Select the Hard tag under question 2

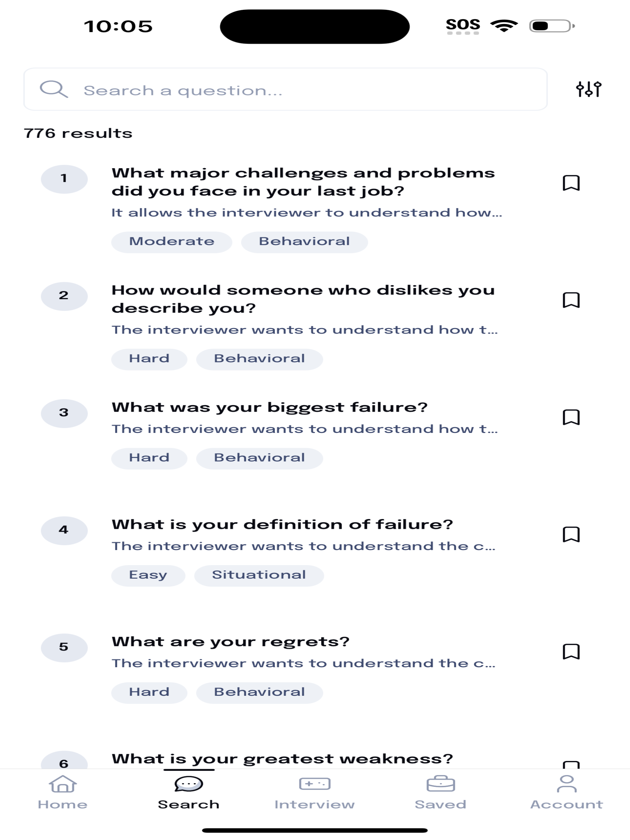149,358
